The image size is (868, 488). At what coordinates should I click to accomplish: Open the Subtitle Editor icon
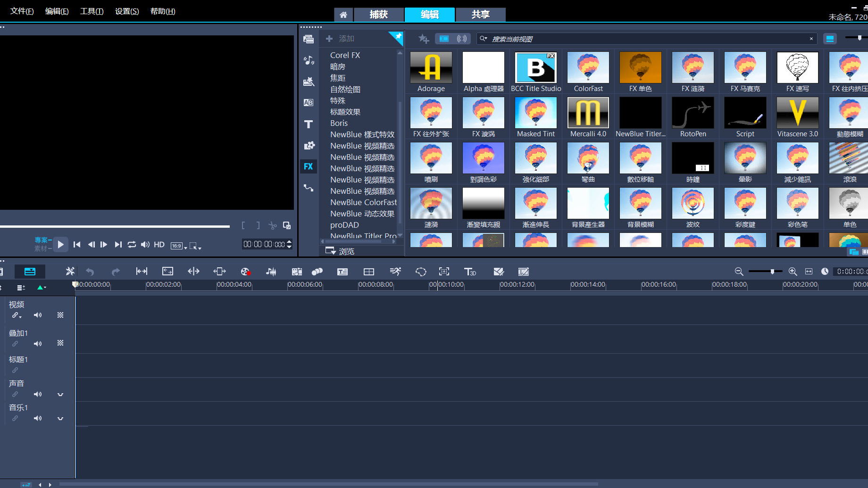[342, 272]
